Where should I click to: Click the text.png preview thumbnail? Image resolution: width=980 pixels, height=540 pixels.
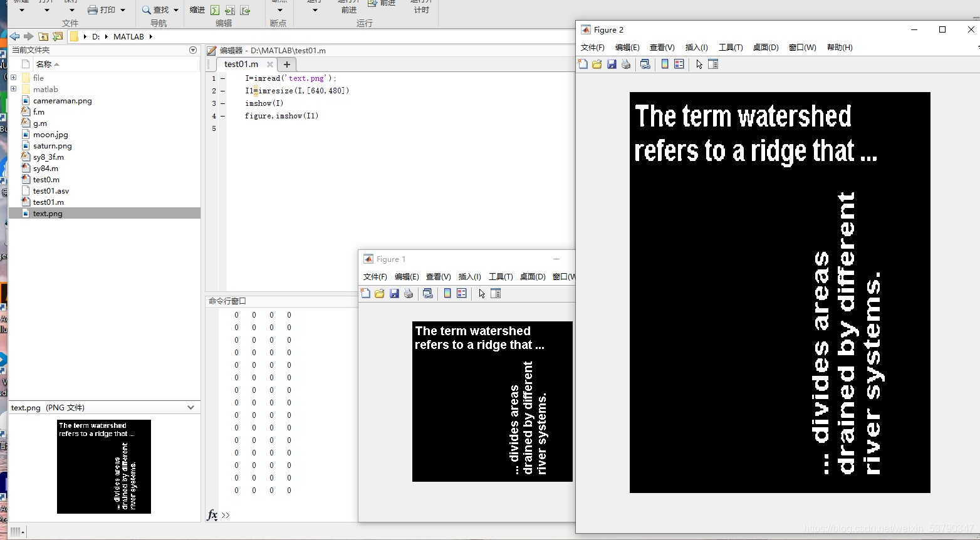[x=104, y=467]
